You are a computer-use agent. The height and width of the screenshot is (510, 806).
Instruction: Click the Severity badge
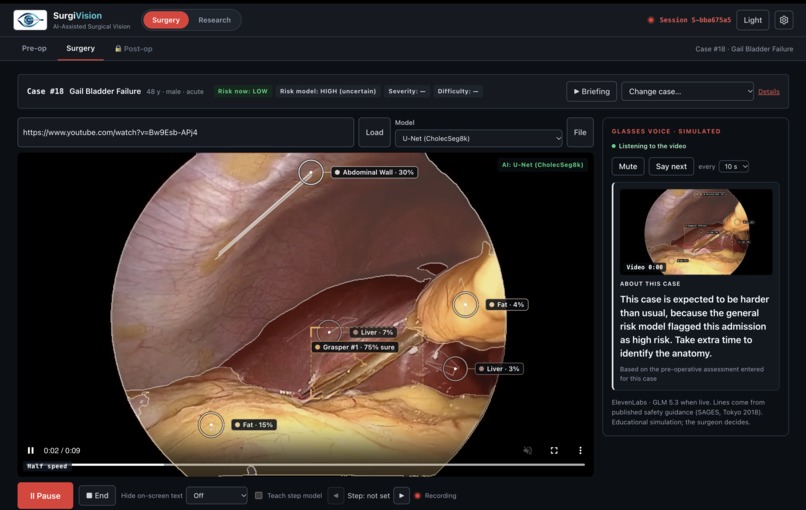pyautogui.click(x=407, y=92)
